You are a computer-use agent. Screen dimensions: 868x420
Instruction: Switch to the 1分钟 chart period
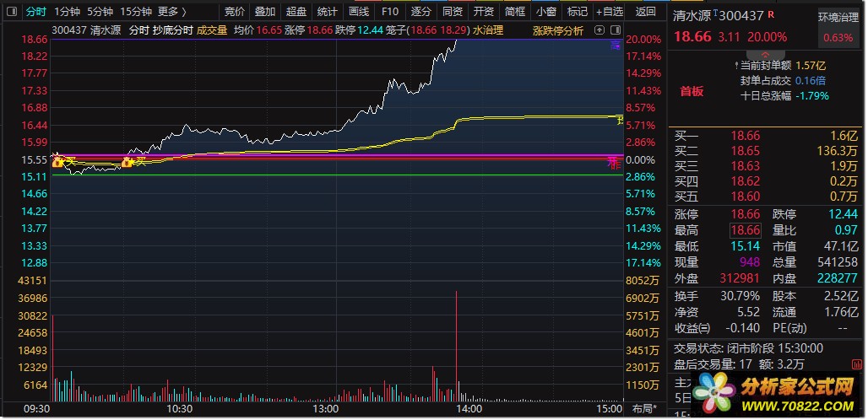coord(67,11)
